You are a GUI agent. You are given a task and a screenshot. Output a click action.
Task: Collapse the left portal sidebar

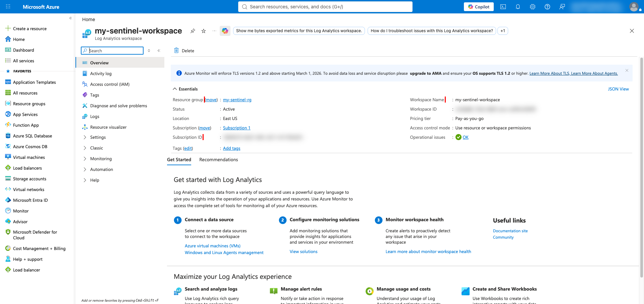(70, 18)
